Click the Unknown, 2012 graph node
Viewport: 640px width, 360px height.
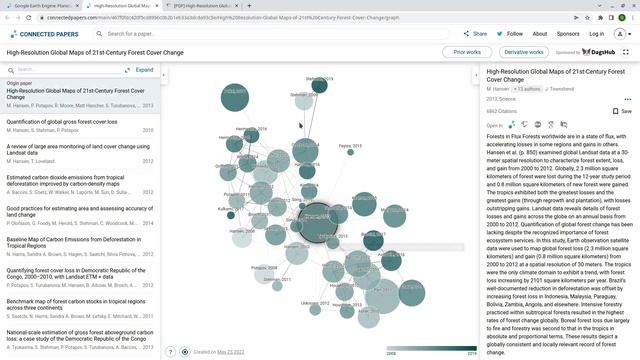(x=315, y=309)
